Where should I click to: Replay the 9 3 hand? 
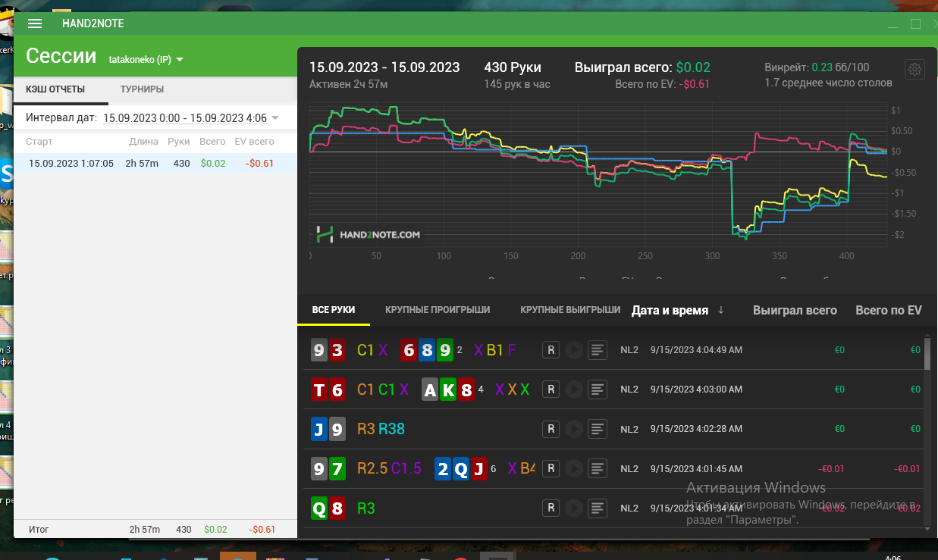(574, 349)
